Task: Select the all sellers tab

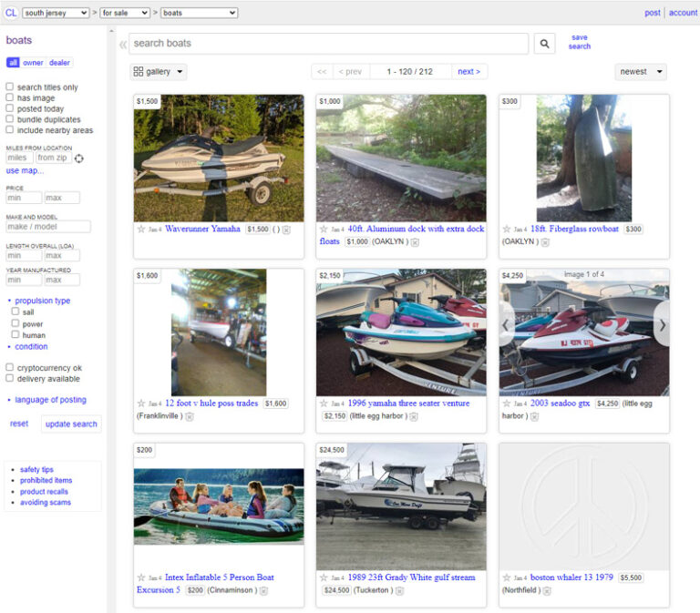Action: tap(13, 63)
